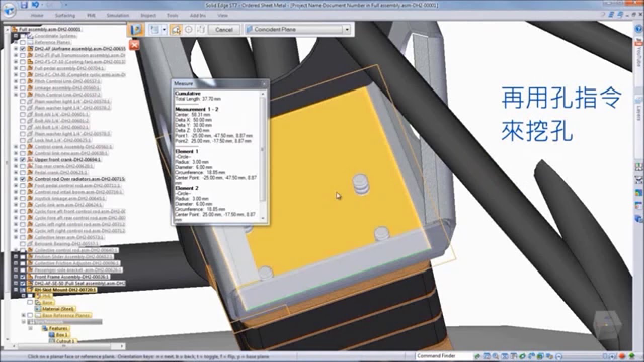644x362 pixels.
Task: Click the Help icon at top right
Action: (x=639, y=29)
